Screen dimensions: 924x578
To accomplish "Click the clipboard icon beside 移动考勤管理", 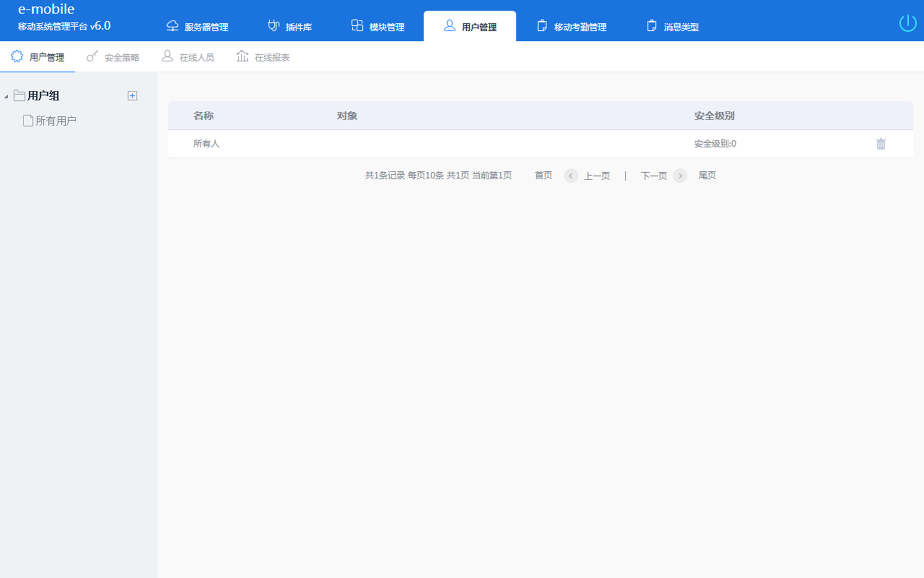I will pyautogui.click(x=542, y=26).
